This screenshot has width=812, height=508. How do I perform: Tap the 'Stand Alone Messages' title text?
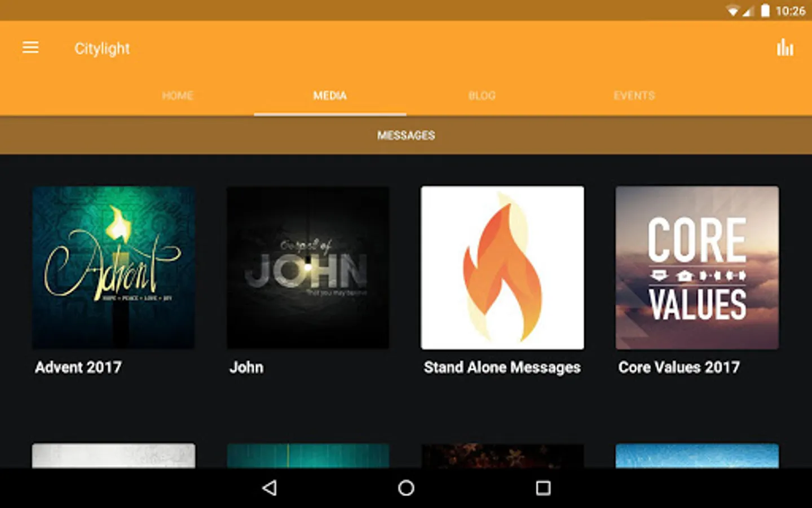coord(502,368)
